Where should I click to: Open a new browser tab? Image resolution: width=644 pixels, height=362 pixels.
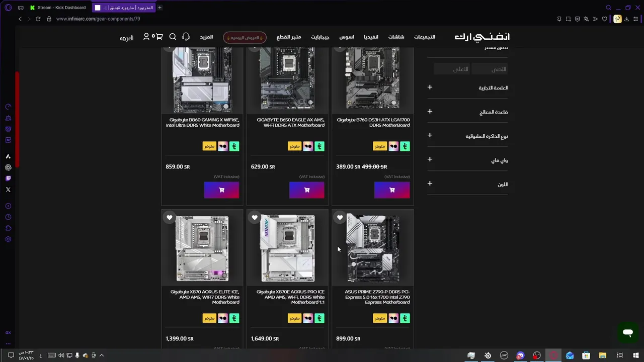[x=159, y=8]
